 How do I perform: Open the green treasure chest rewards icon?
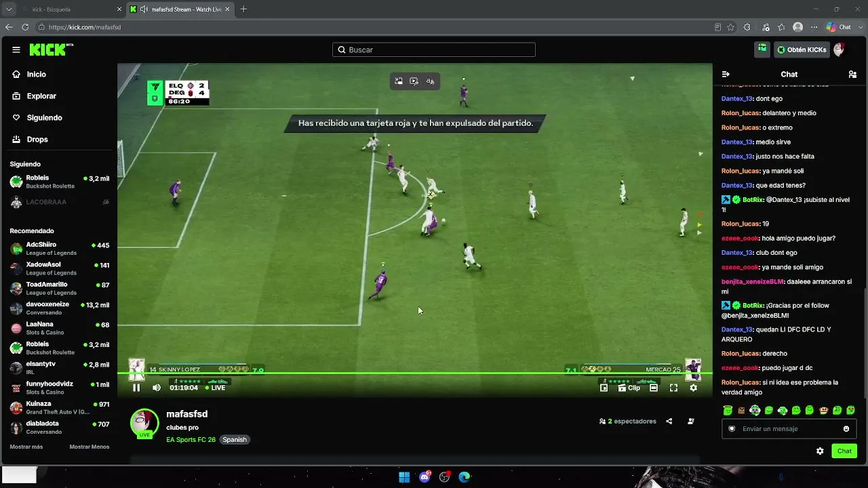[762, 49]
